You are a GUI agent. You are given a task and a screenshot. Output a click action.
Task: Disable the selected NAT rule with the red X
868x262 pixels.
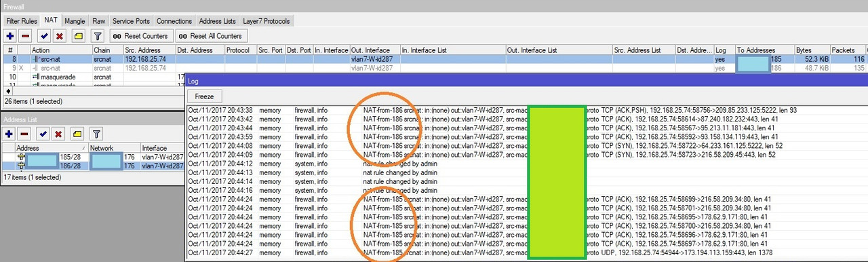(x=59, y=36)
